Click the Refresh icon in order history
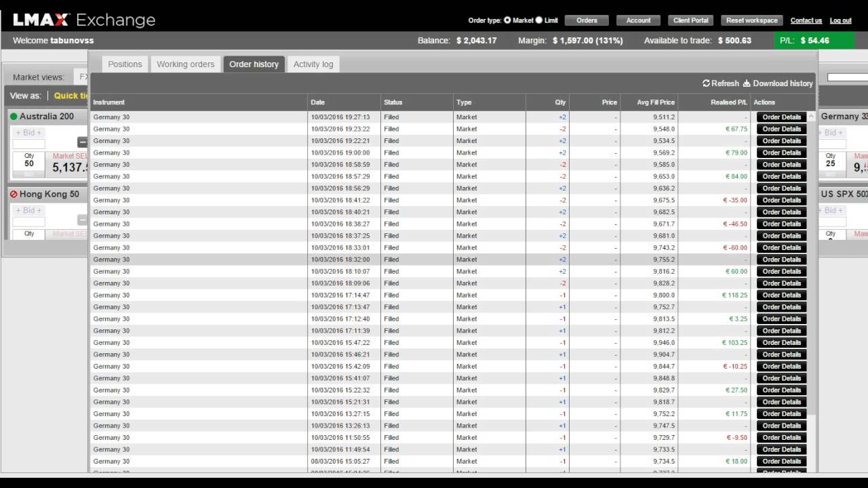Image resolution: width=868 pixels, height=488 pixels. 706,83
